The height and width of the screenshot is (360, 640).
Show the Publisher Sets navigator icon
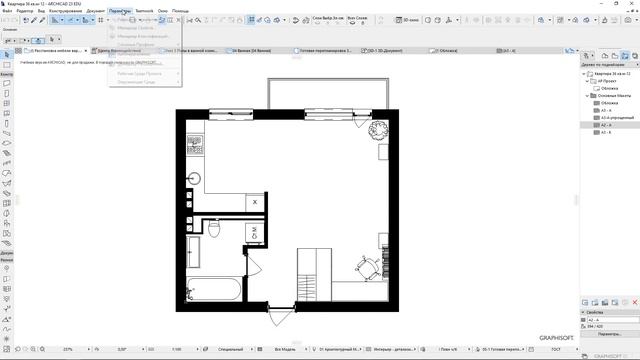coord(635,56)
